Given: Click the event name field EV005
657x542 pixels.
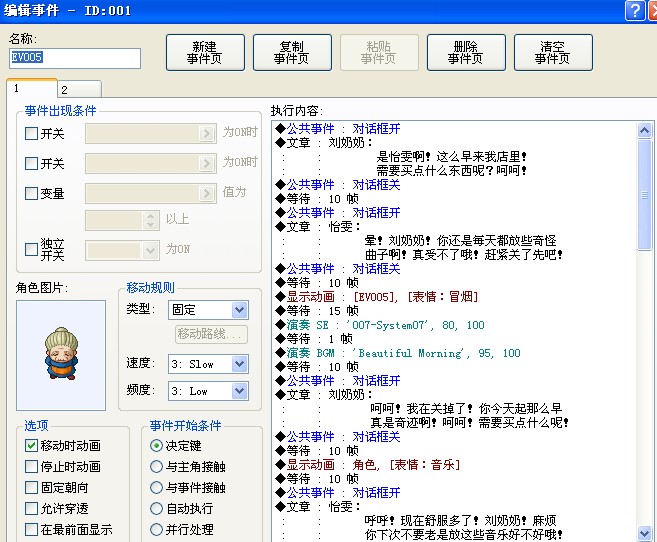Looking at the screenshot, I should click(75, 58).
